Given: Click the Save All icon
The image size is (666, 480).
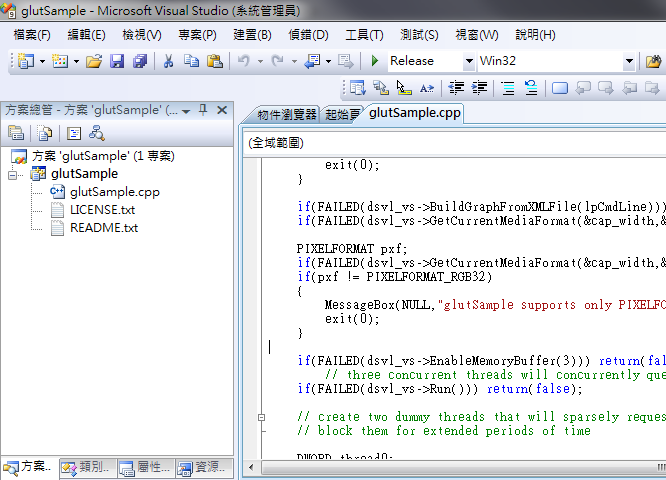Looking at the screenshot, I should (140, 61).
